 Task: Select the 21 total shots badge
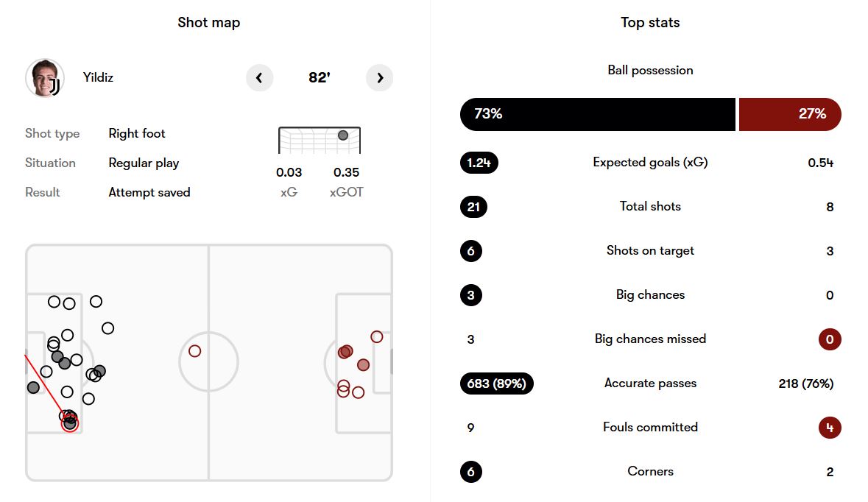tap(473, 207)
